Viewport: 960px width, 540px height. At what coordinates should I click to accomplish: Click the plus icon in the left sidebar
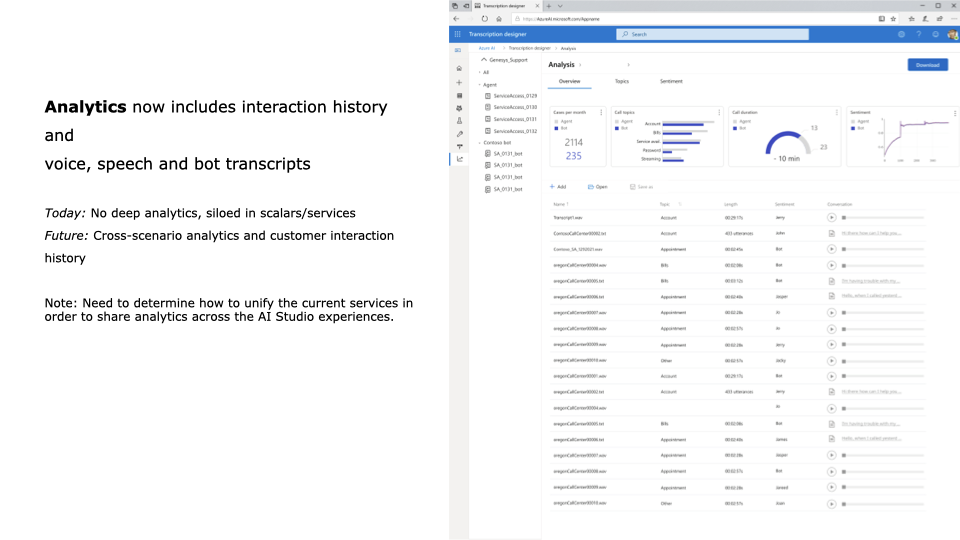point(459,82)
